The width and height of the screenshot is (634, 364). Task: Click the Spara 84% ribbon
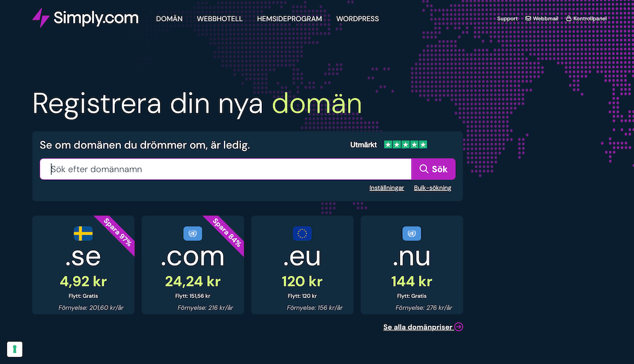[227, 233]
